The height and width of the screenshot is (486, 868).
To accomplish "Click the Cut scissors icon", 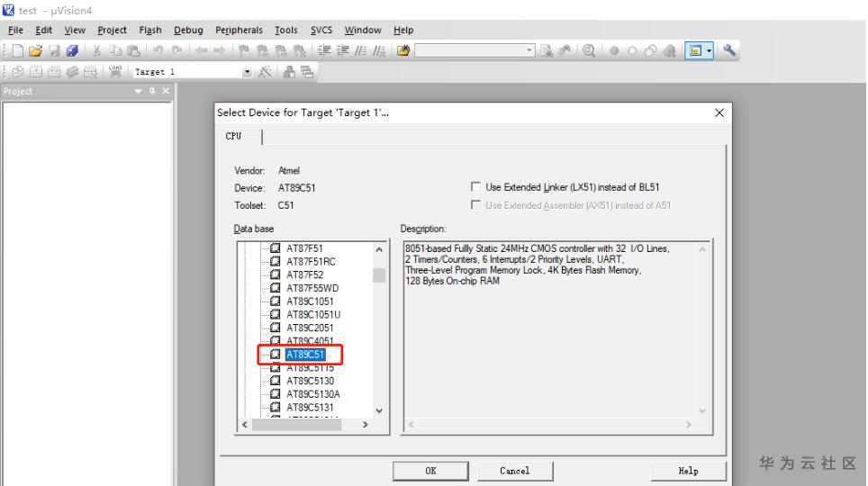I will [x=97, y=51].
